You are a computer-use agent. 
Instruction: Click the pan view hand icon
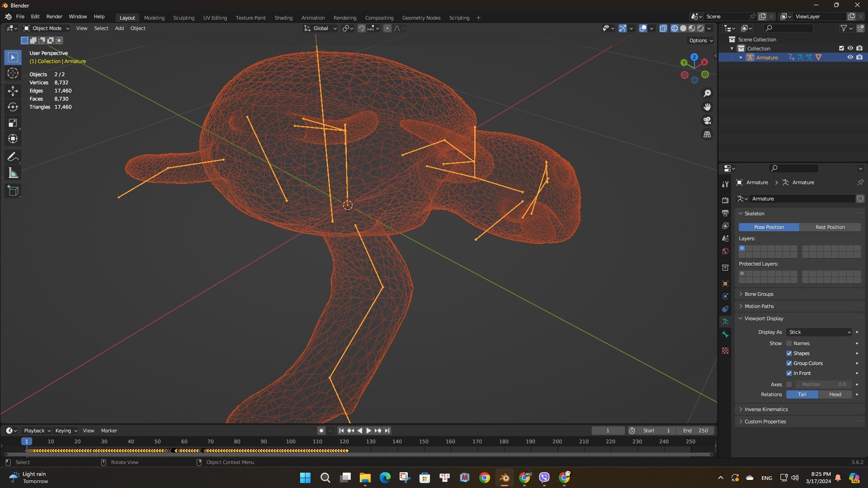(x=707, y=107)
